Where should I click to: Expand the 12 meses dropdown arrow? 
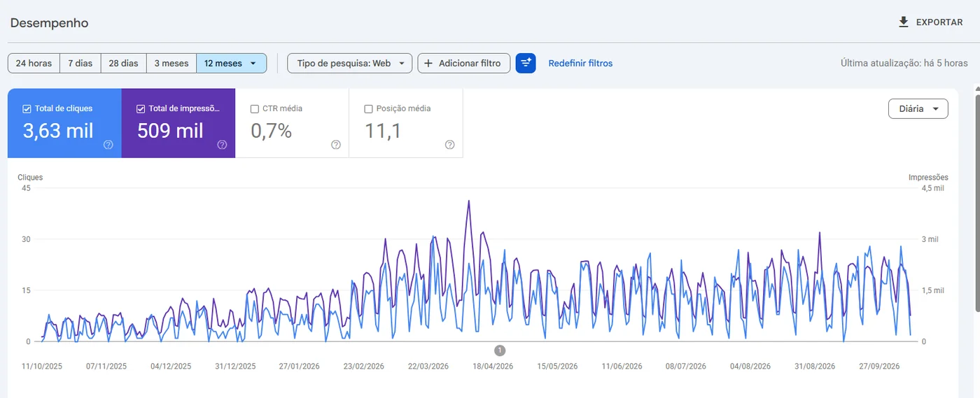pyautogui.click(x=253, y=63)
